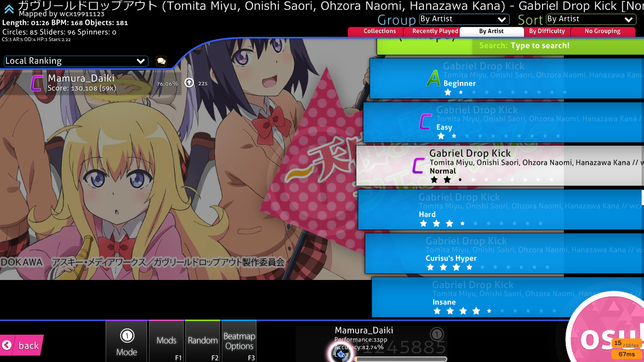Select the By Difficulty tab
This screenshot has width=644, height=362.
point(547,32)
